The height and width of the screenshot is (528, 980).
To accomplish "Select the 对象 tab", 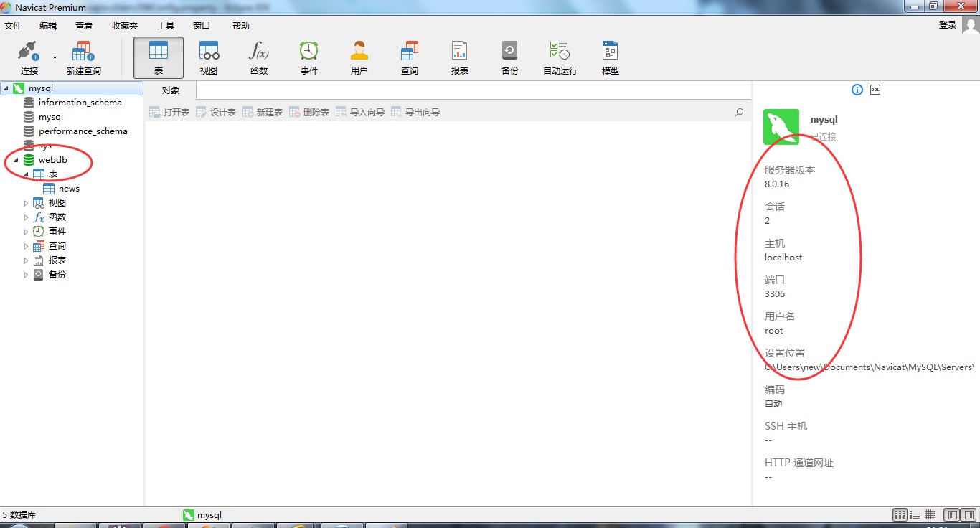I will (171, 90).
